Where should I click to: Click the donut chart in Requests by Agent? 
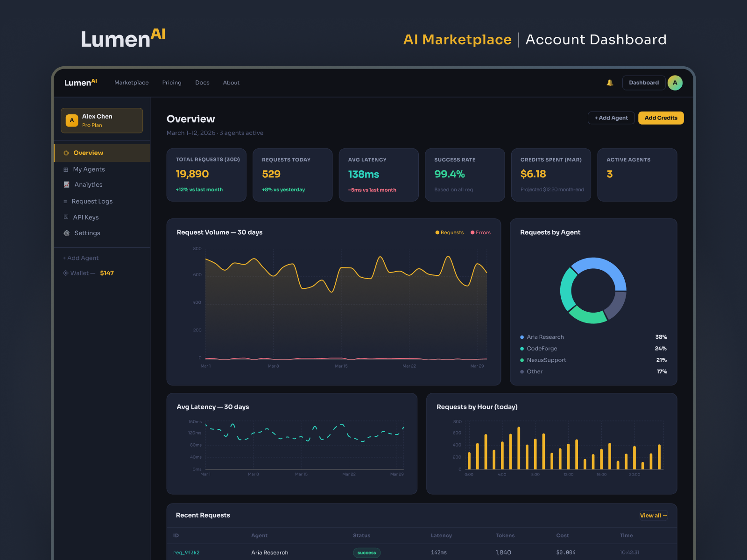(593, 290)
